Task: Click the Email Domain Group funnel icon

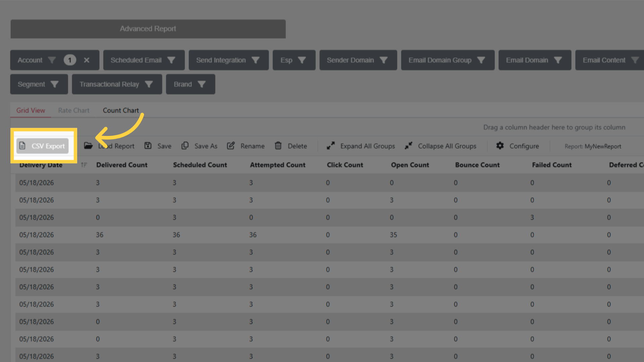Action: 481,60
